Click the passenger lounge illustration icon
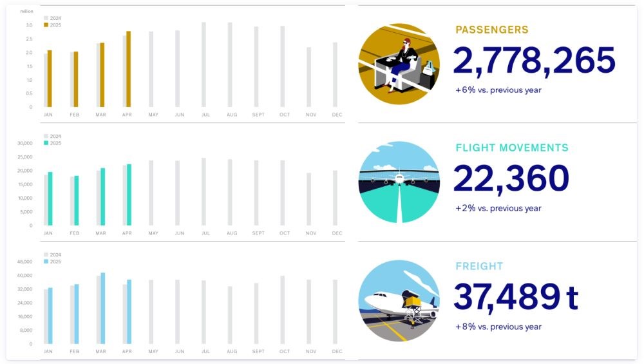This screenshot has height=364, width=644. (x=399, y=64)
